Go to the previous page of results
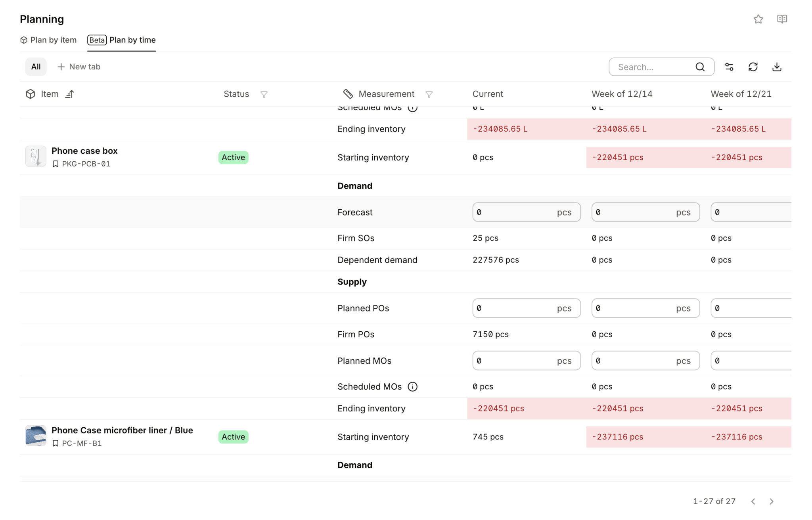 point(753,501)
